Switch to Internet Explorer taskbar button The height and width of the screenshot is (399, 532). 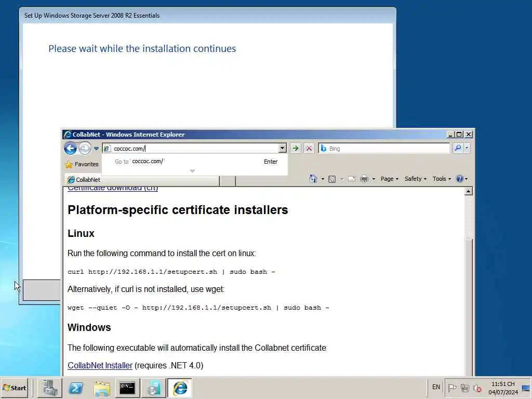[x=180, y=388]
